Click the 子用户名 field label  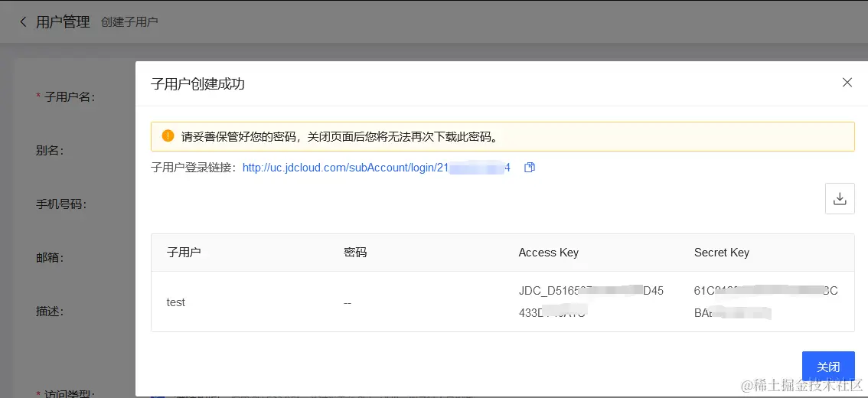point(70,97)
